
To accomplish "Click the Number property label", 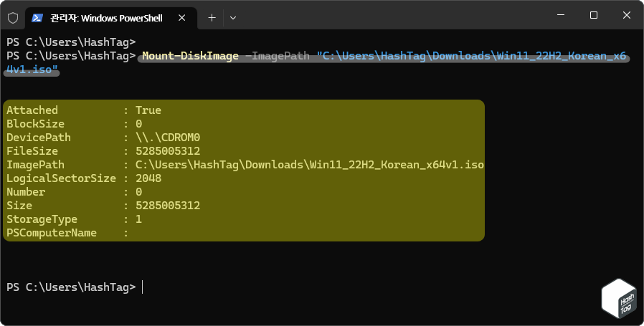I will 26,192.
